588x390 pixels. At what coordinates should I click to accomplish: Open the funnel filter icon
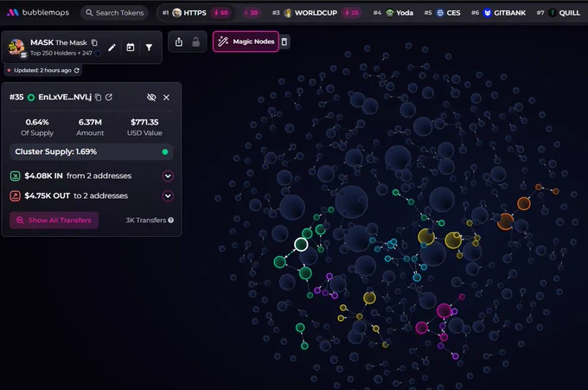click(x=149, y=48)
